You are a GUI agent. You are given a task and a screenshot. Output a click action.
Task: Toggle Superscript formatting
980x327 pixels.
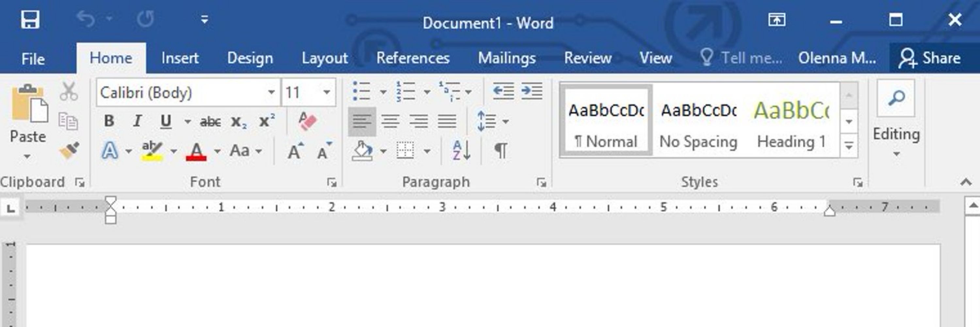pyautogui.click(x=267, y=121)
